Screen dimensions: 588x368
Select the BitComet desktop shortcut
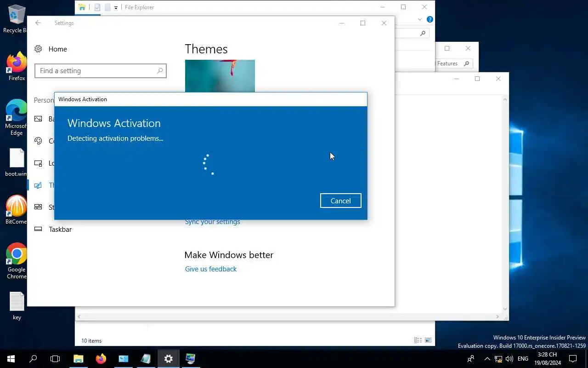tap(17, 210)
